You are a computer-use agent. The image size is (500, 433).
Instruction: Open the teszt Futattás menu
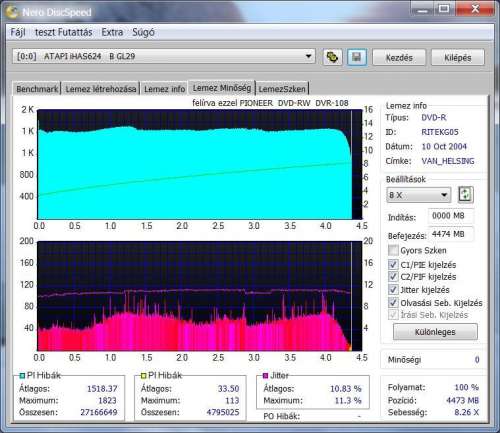(x=64, y=32)
